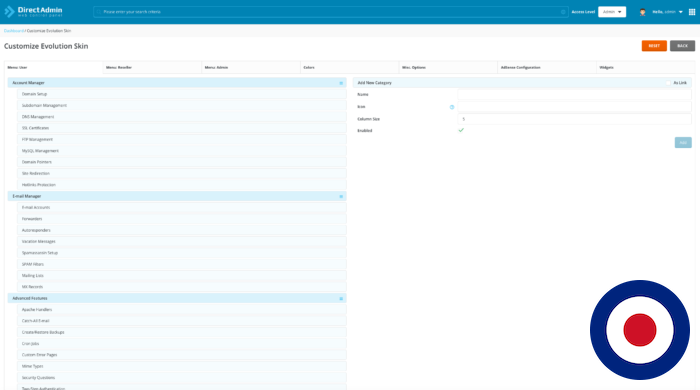Focus the search criteria input
The width and height of the screenshot is (700, 390).
330,12
